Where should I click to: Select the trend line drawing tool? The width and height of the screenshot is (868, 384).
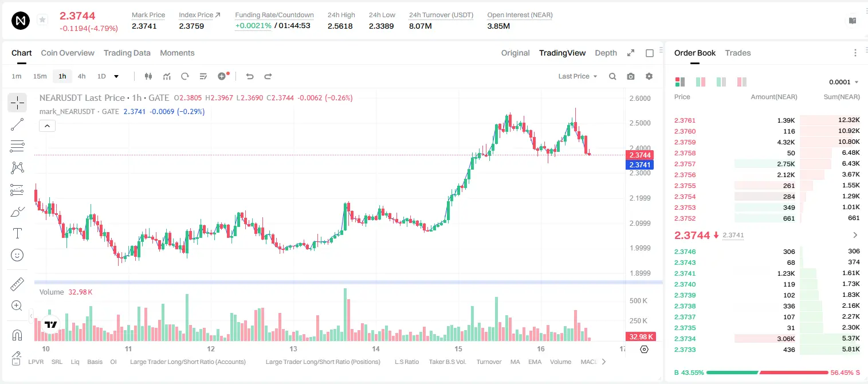[x=17, y=124]
